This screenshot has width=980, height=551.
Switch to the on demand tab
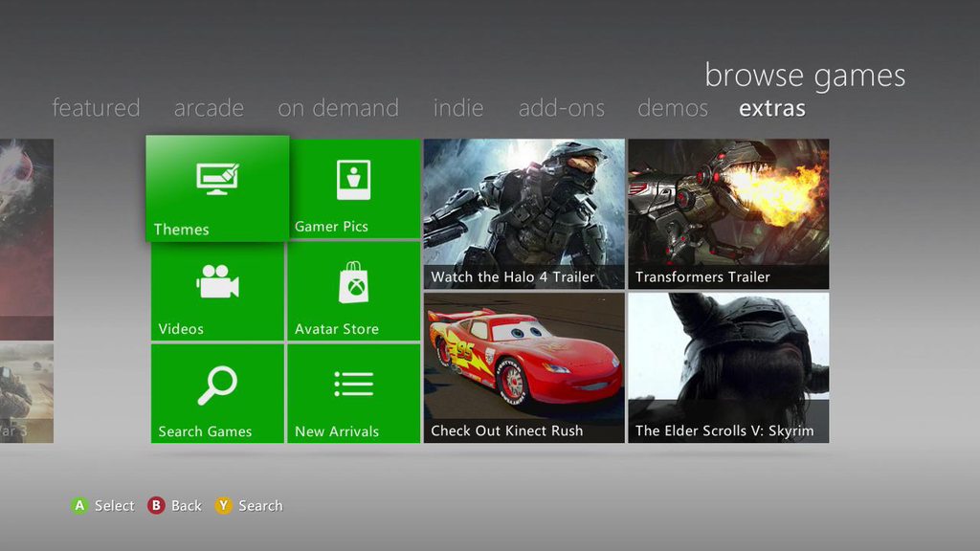(x=338, y=108)
